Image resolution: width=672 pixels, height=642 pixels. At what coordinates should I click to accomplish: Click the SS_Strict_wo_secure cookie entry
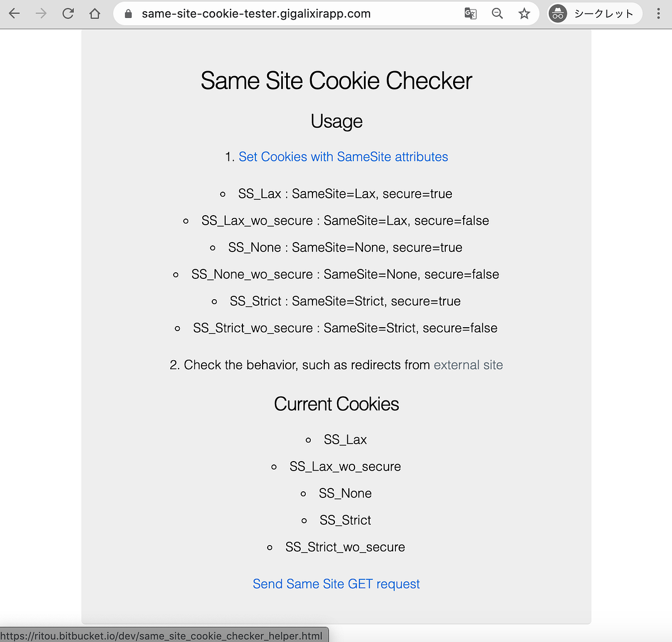click(x=345, y=547)
